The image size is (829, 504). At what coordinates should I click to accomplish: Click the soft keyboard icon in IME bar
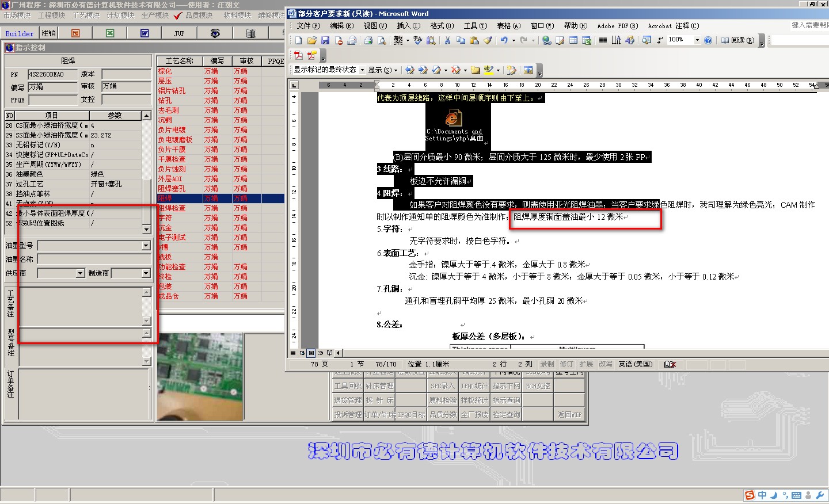[x=797, y=495]
